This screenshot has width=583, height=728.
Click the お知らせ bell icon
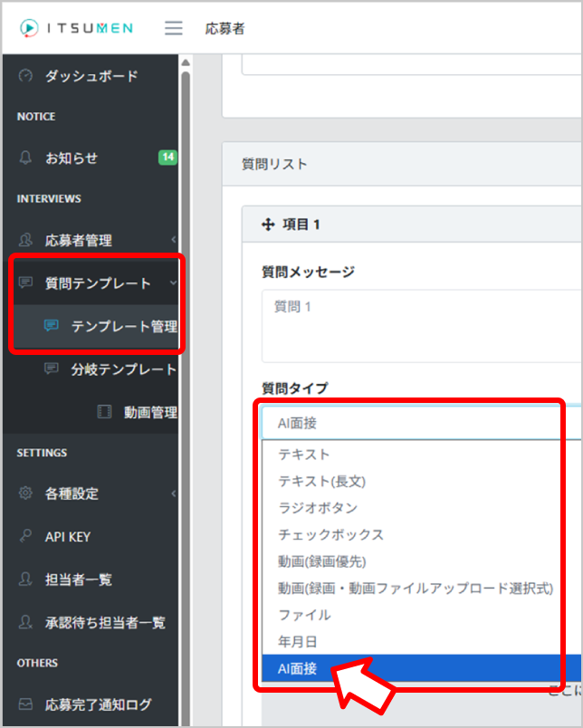coord(25,158)
